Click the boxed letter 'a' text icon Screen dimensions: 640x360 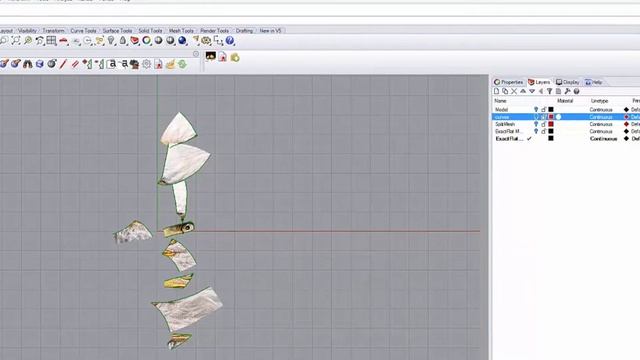coord(111,64)
